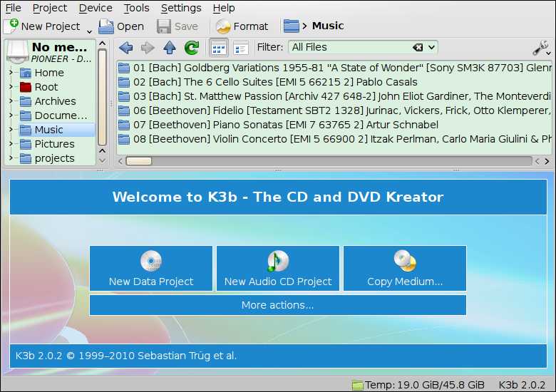Image resolution: width=556 pixels, height=392 pixels.
Task: Expand the Documents folder tree node
Action: point(11,115)
